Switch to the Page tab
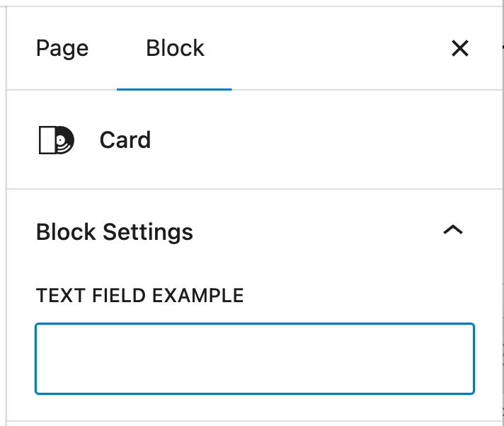Viewport: 504px width, 426px height. tap(62, 49)
